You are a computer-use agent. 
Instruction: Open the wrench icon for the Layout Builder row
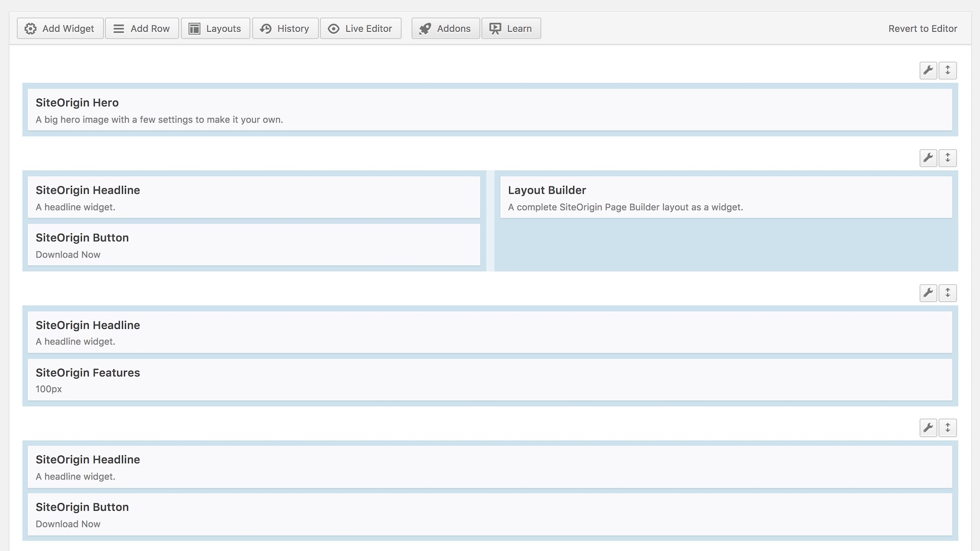point(928,158)
